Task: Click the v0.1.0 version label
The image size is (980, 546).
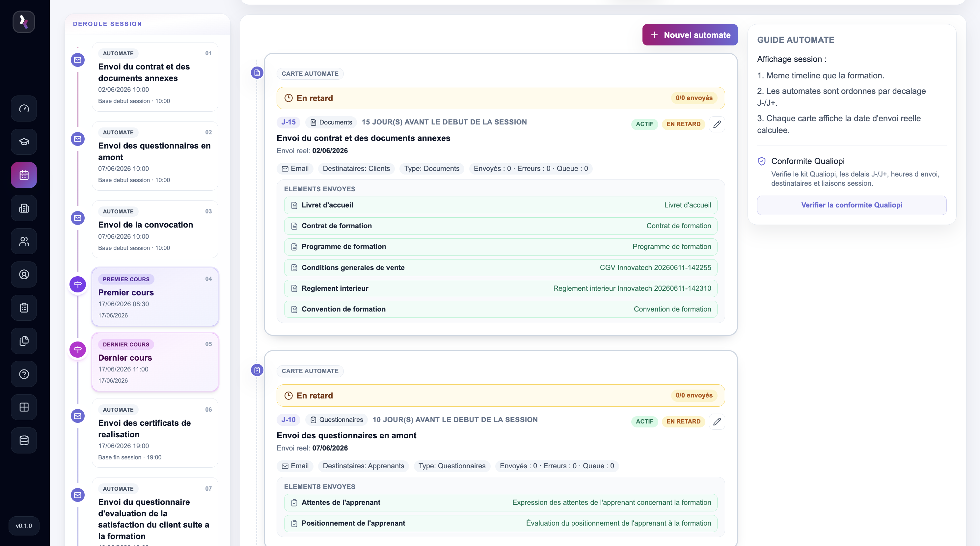Action: click(24, 526)
